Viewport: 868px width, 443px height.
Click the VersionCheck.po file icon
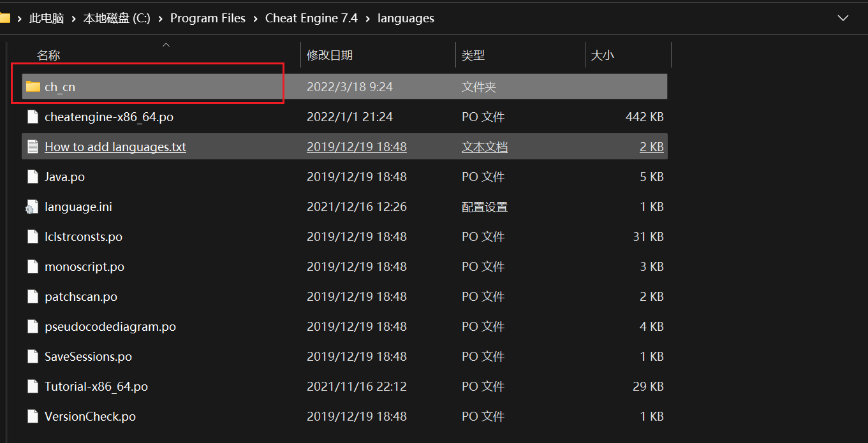click(x=33, y=416)
